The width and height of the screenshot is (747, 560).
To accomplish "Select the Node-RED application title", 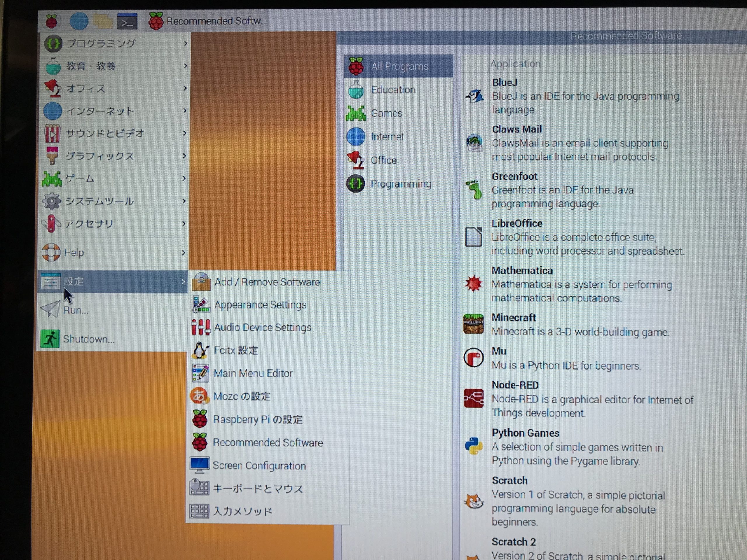I will click(x=515, y=385).
